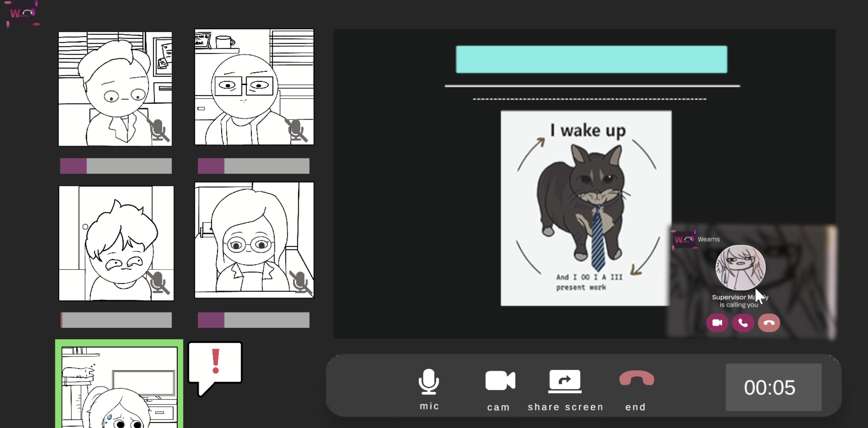Click progress bar under round-glasses woman

pos(253,320)
